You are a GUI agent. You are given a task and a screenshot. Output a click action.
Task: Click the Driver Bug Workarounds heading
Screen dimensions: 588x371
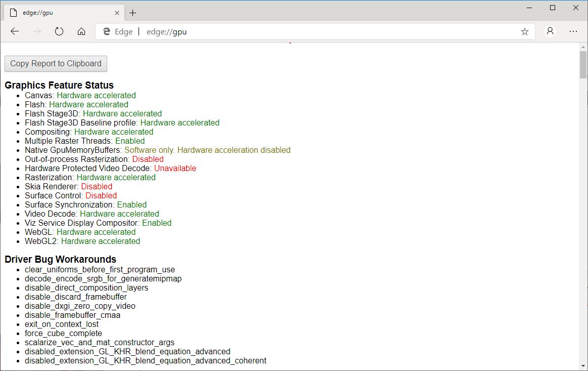[x=61, y=260]
